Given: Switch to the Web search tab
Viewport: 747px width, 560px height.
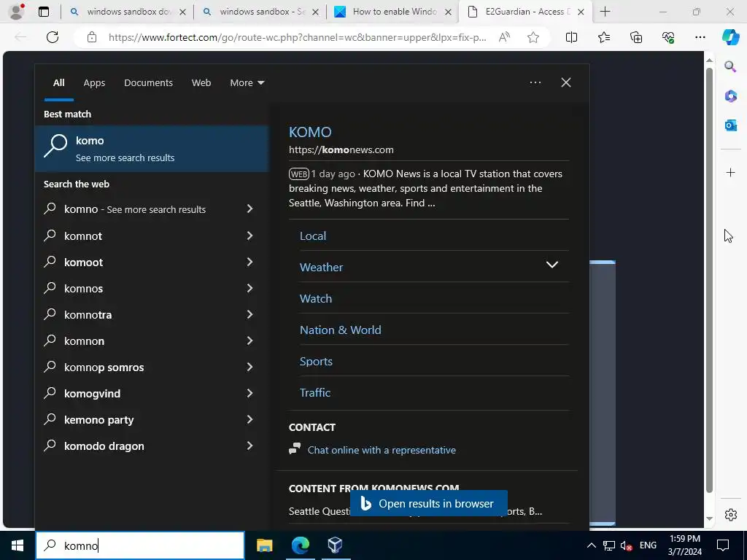Looking at the screenshot, I should coord(201,83).
